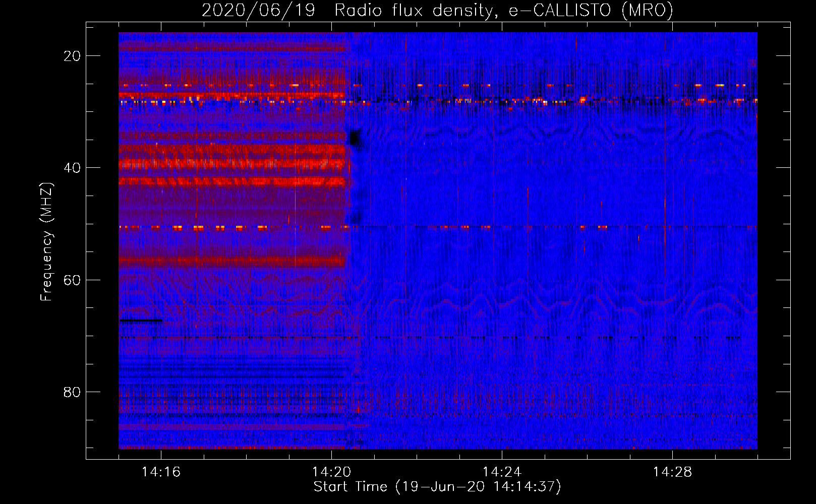Click the dark absorption patch near 35 MHz

coord(355,138)
